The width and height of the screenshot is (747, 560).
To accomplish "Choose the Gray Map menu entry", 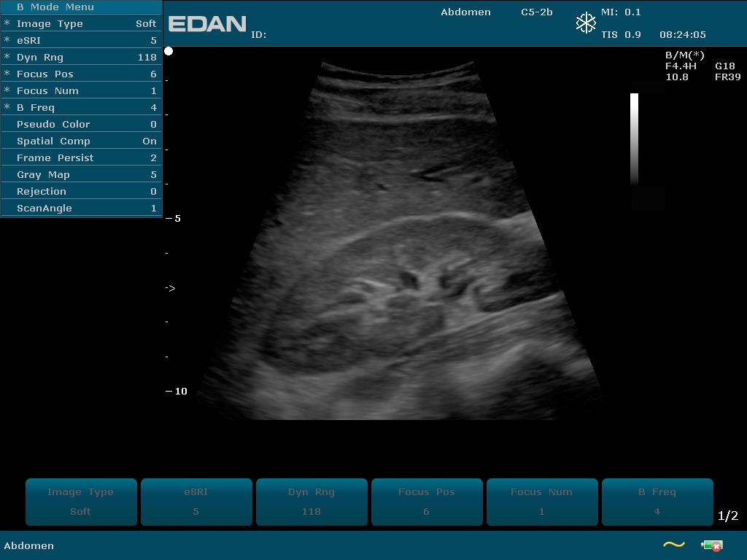I will point(81,175).
